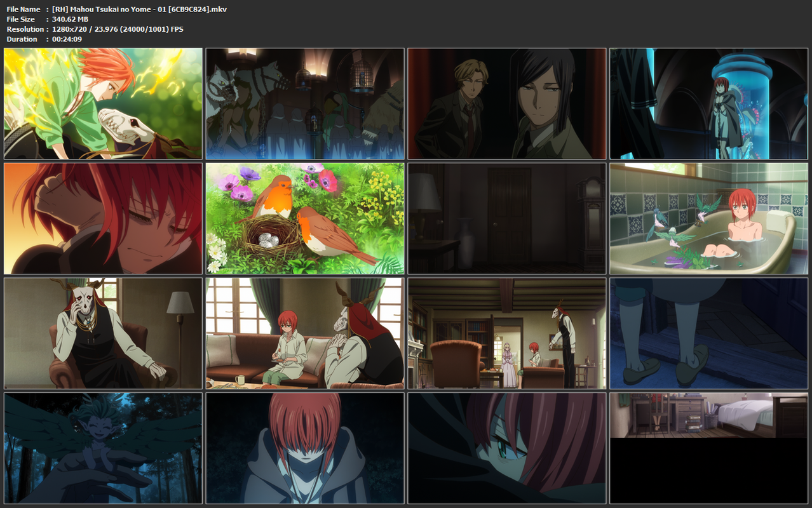Select thumbnail of hooded girl with shadowed face
The width and height of the screenshot is (812, 508).
coord(305,448)
